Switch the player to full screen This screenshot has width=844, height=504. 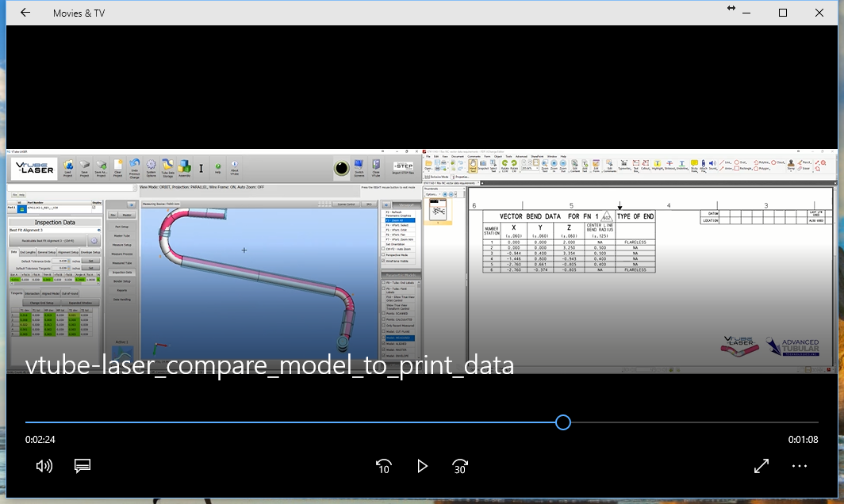762,466
